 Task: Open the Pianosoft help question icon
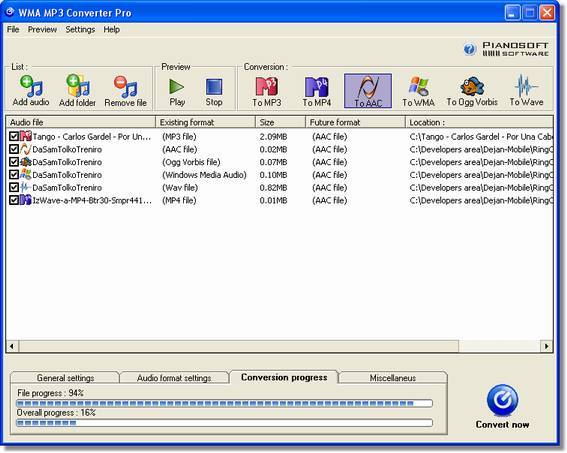(470, 49)
